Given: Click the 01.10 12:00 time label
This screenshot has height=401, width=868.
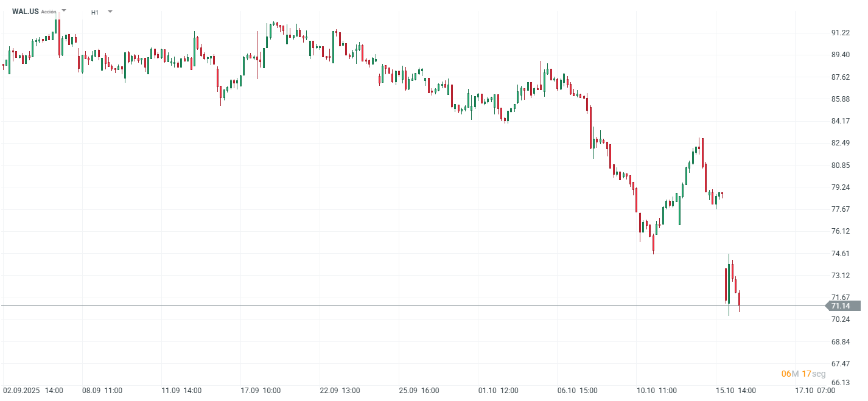Looking at the screenshot, I should (x=498, y=391).
